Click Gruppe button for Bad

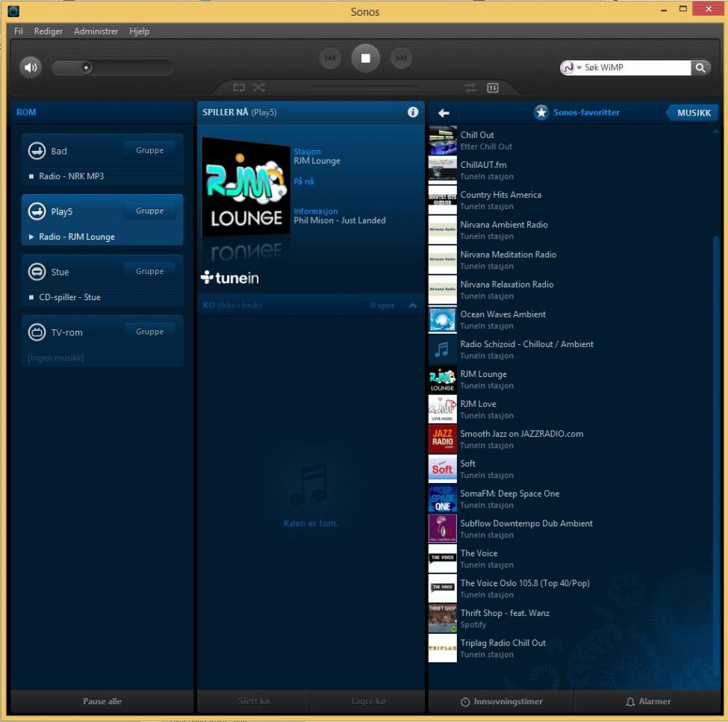(149, 150)
